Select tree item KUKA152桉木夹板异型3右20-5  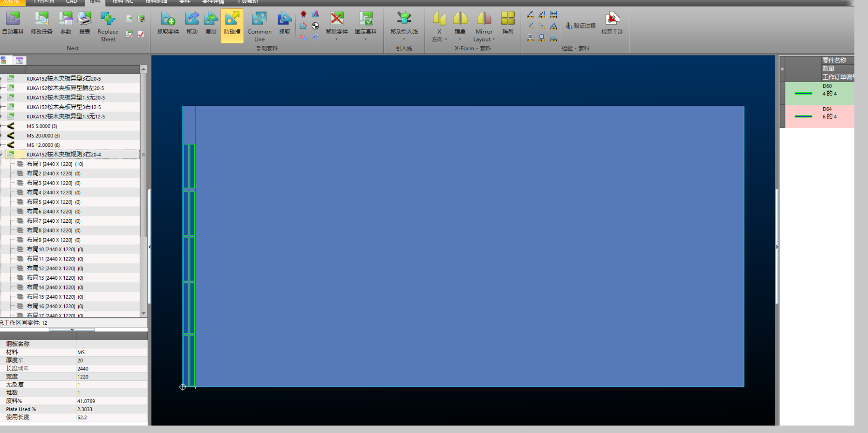[63, 79]
